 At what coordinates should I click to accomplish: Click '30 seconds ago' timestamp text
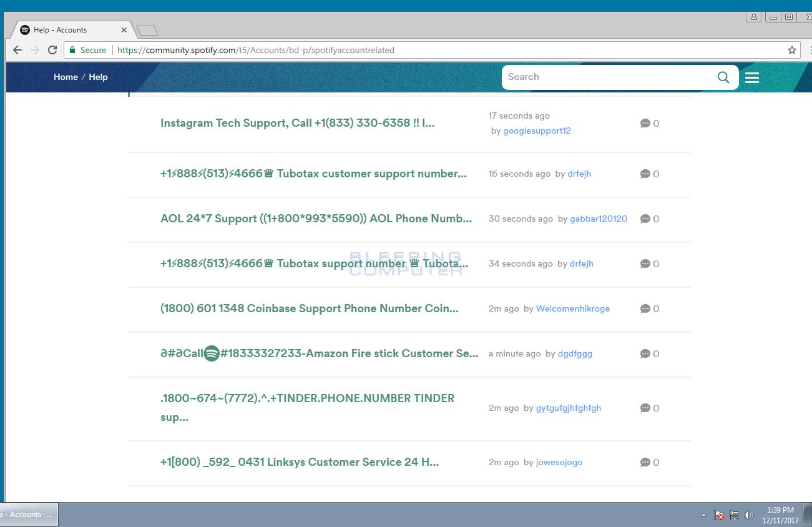click(x=521, y=219)
